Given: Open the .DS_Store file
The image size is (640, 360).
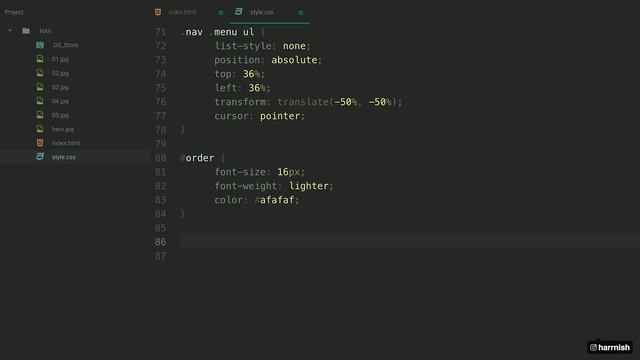Looking at the screenshot, I should [x=65, y=45].
